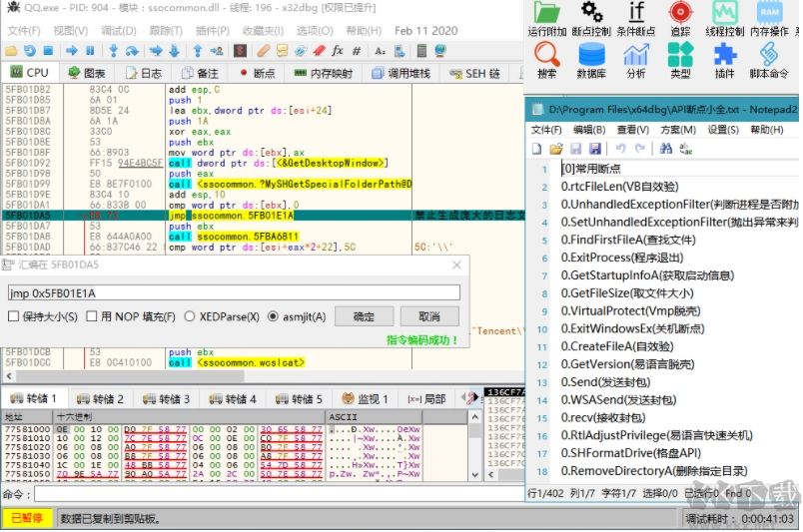Image resolution: width=803 pixels, height=532 pixels.
Task: Select the XEDParse(X) radio button
Action: click(x=189, y=316)
